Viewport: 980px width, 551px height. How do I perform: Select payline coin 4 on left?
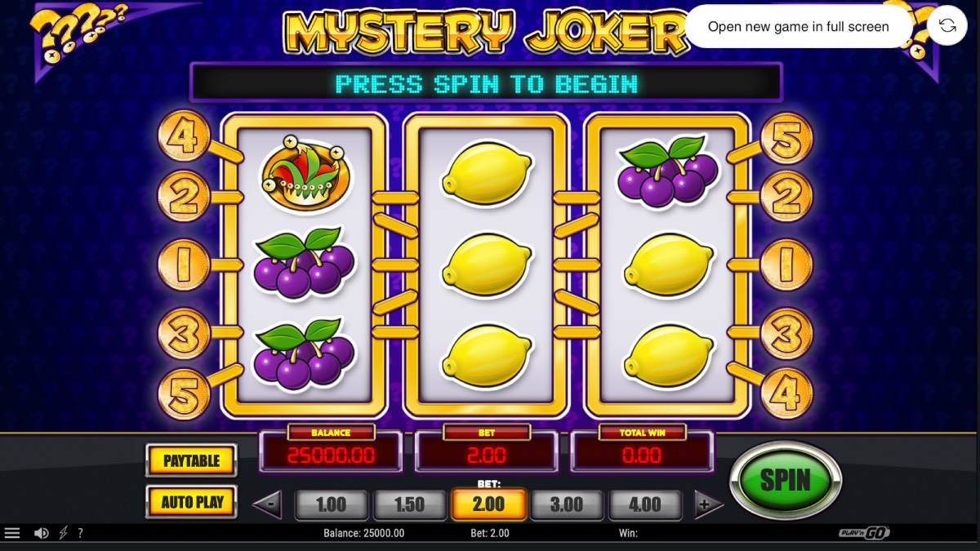183,136
